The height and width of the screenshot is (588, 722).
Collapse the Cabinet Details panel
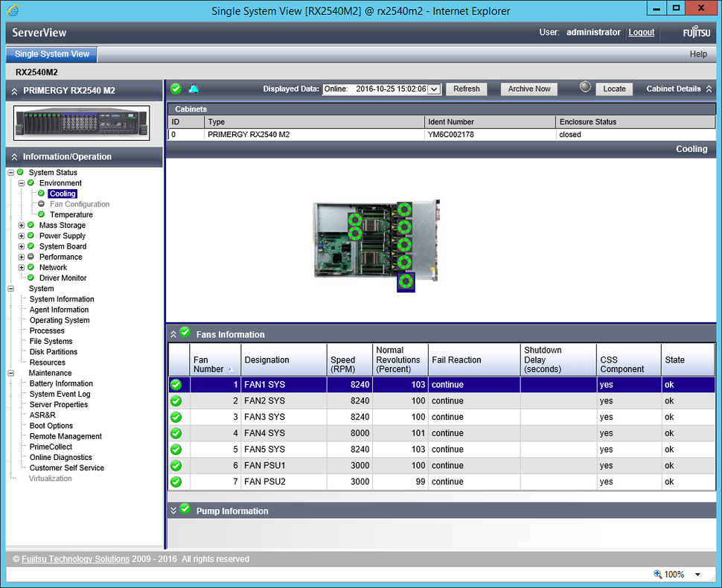pos(709,88)
